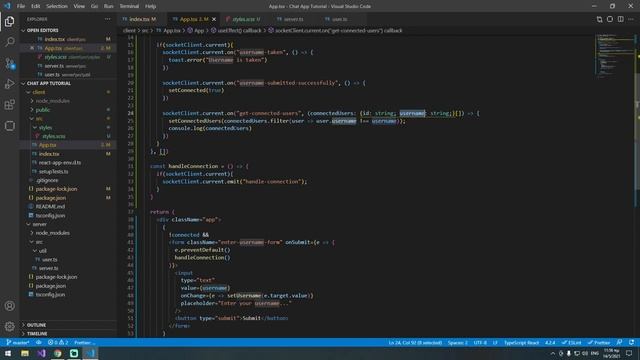Close the App.tsx editor tab
The image size is (640, 360).
tap(214, 19)
